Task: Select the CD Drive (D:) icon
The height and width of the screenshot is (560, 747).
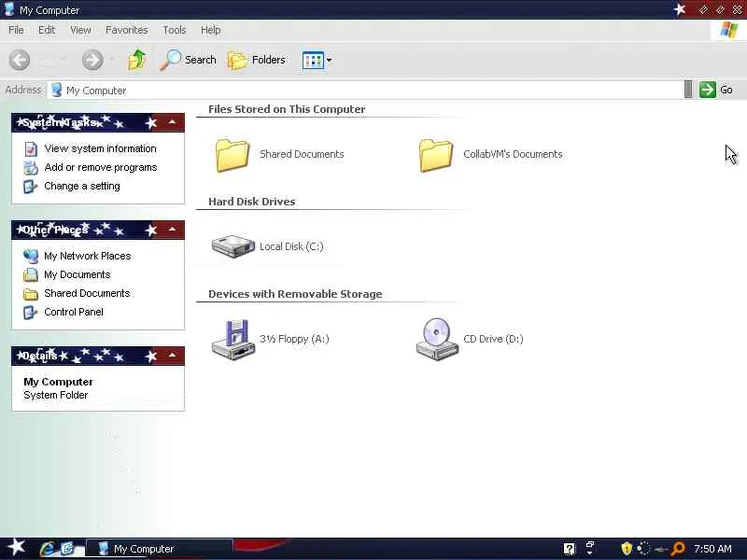Action: [x=437, y=340]
